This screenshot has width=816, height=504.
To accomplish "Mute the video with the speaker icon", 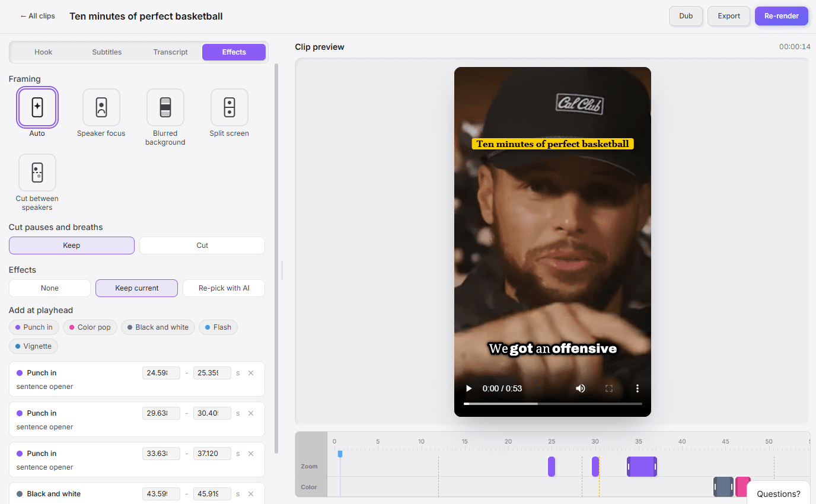I will point(581,388).
